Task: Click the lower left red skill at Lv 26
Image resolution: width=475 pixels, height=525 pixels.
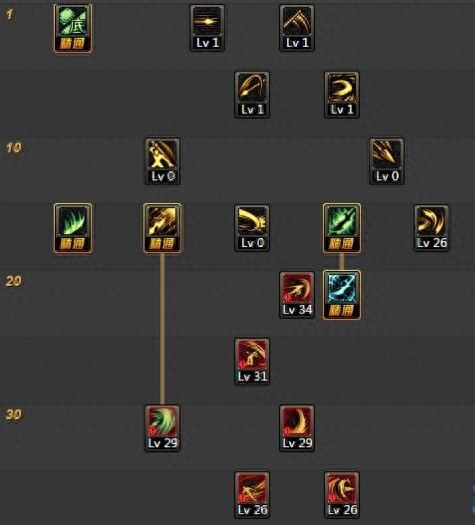Action: (252, 495)
